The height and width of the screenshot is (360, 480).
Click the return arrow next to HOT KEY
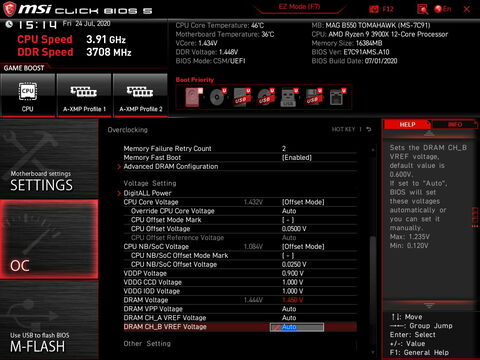tap(369, 129)
